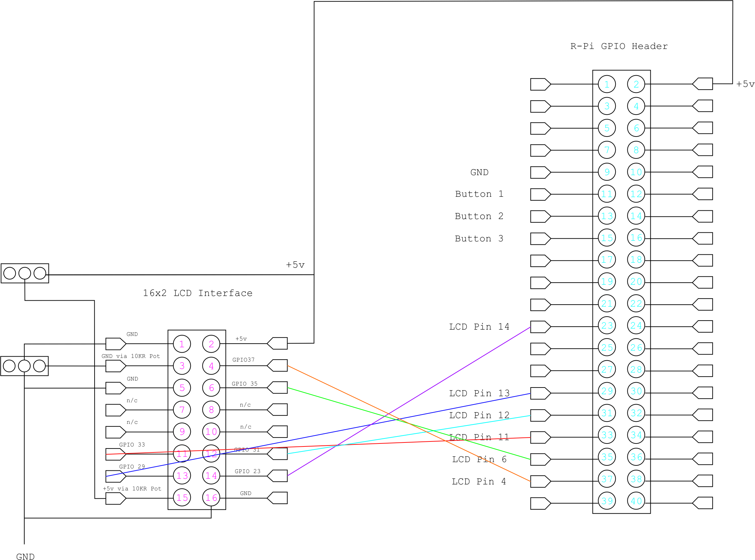The width and height of the screenshot is (755, 560).
Task: Click the +5v label beside LCD interface pin 2
Action: tap(241, 339)
